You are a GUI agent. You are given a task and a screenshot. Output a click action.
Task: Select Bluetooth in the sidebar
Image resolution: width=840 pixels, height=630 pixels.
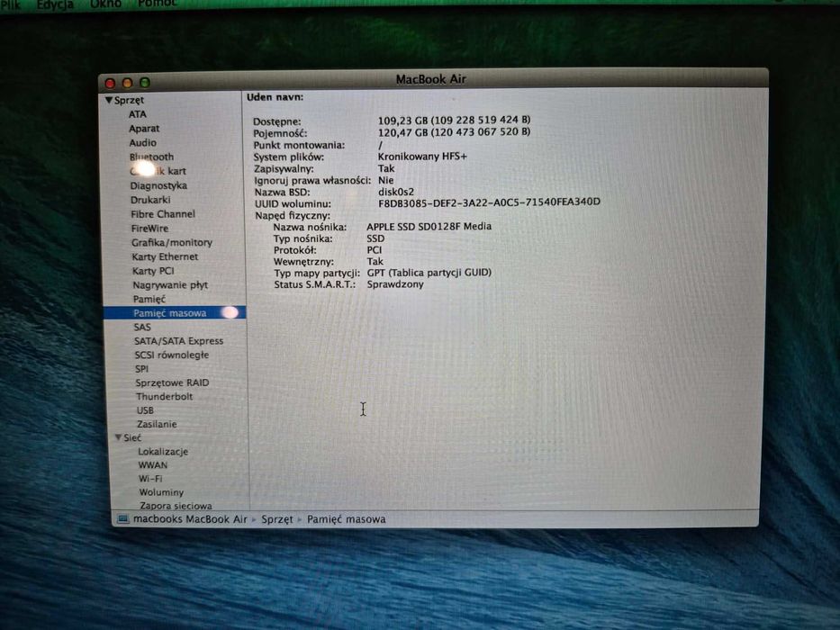pos(151,157)
